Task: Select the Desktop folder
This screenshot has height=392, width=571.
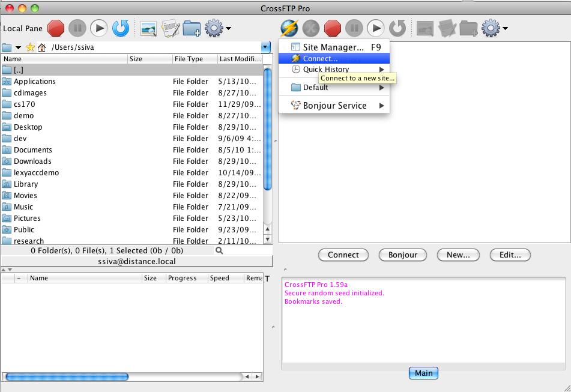Action: click(132, 127)
